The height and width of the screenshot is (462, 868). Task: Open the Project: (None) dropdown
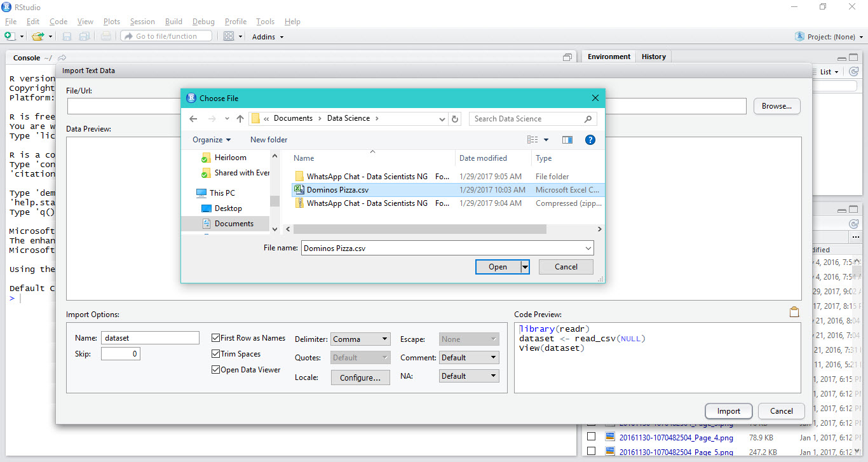(831, 37)
